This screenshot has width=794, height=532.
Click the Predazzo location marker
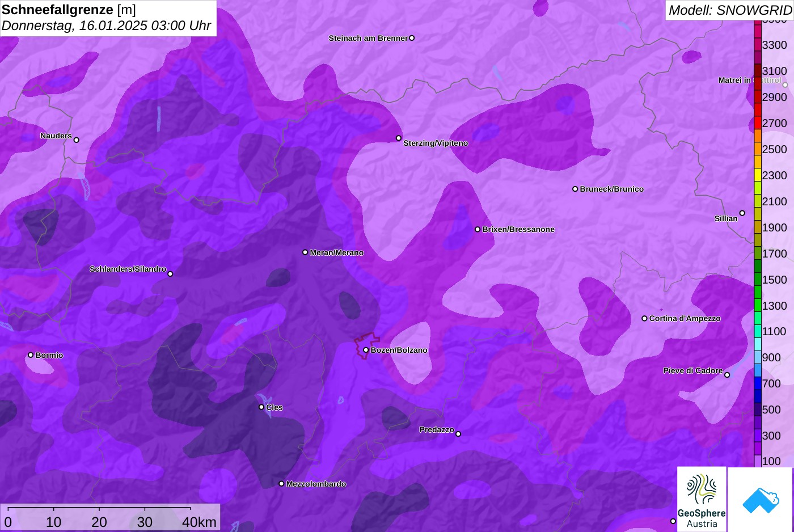[x=458, y=434]
